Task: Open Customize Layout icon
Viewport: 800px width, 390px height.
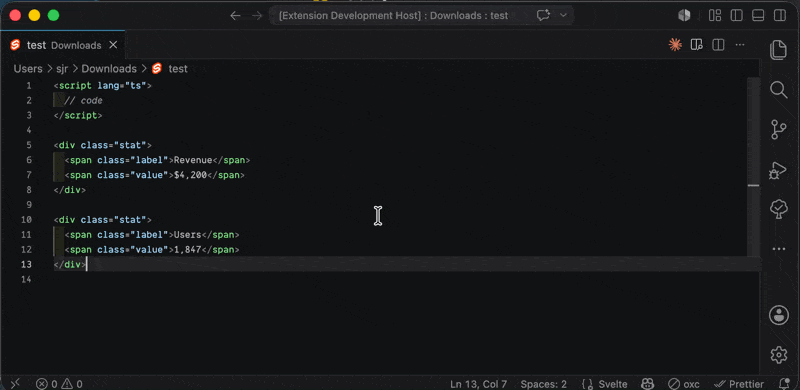Action: (x=715, y=15)
